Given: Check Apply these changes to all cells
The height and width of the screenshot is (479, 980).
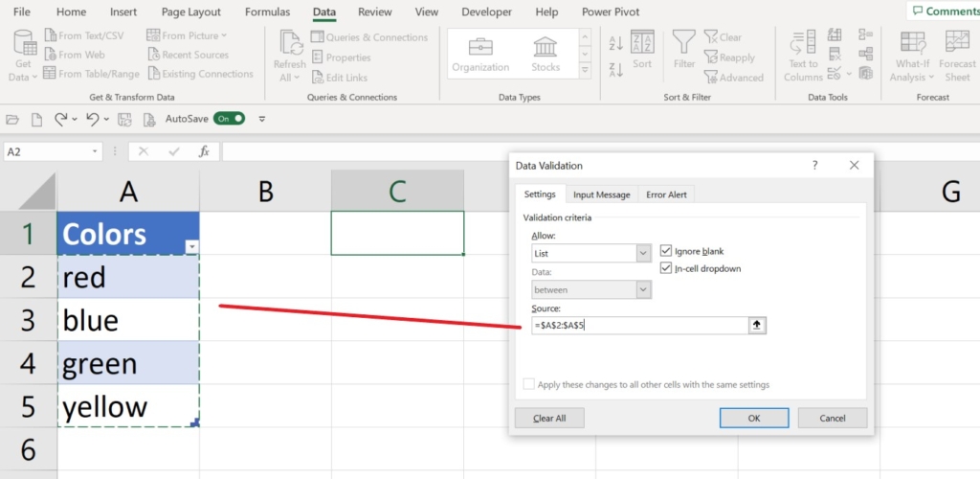Looking at the screenshot, I should point(528,384).
